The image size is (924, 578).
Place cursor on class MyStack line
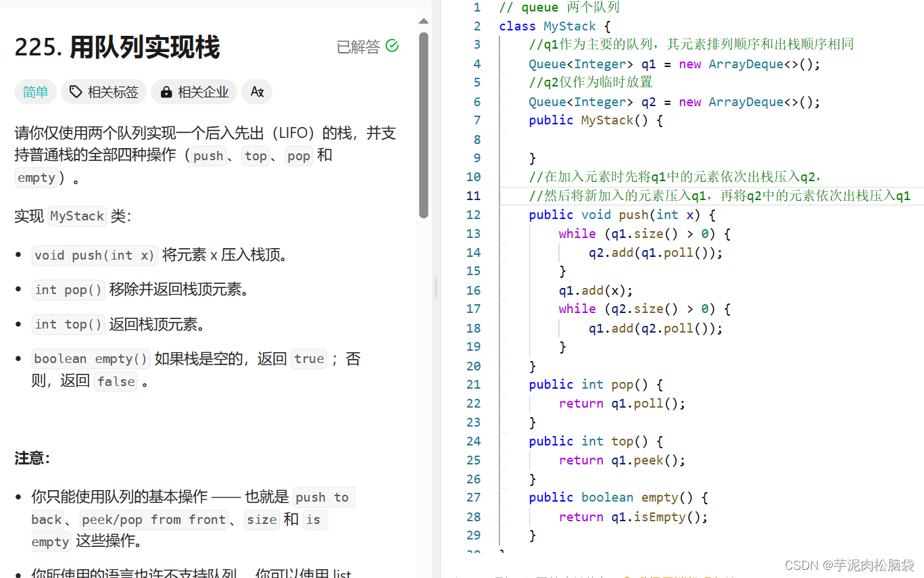coord(554,26)
